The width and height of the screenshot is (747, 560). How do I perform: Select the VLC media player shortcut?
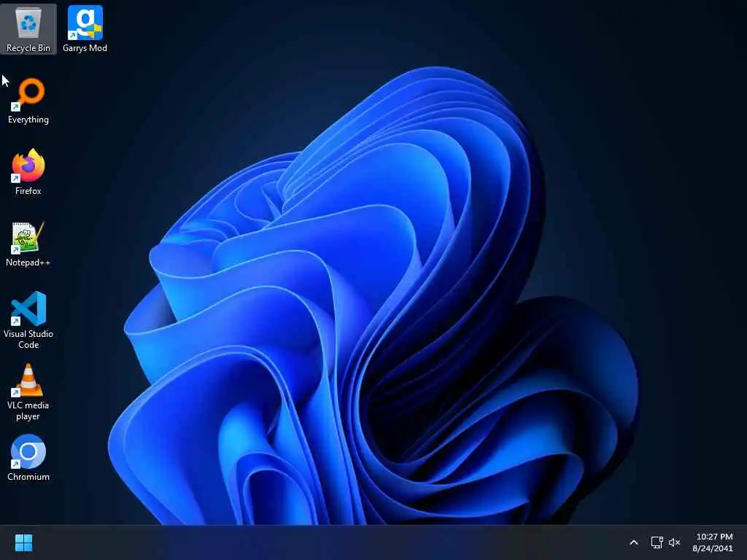pos(28,392)
